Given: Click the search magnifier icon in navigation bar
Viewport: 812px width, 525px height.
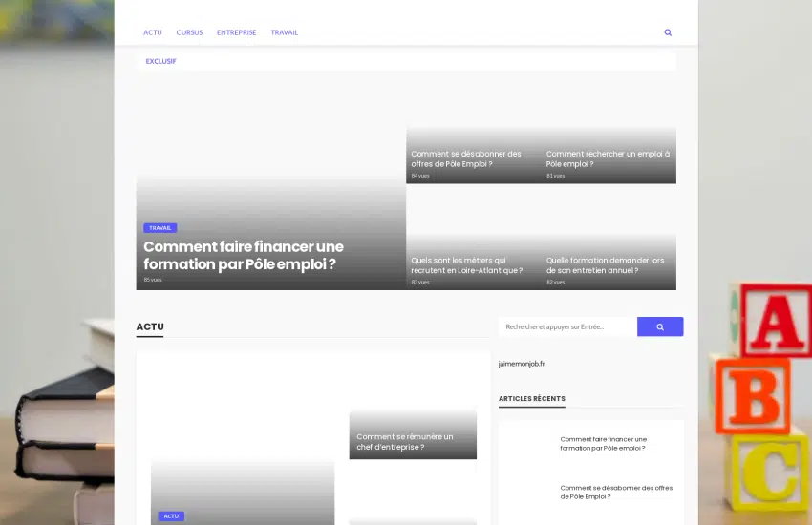Looking at the screenshot, I should tap(668, 32).
